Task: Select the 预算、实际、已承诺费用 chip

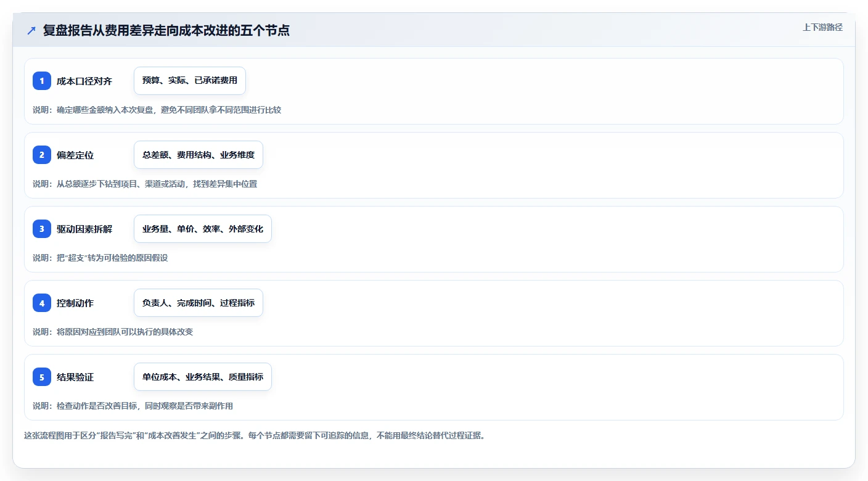Action: (x=190, y=81)
